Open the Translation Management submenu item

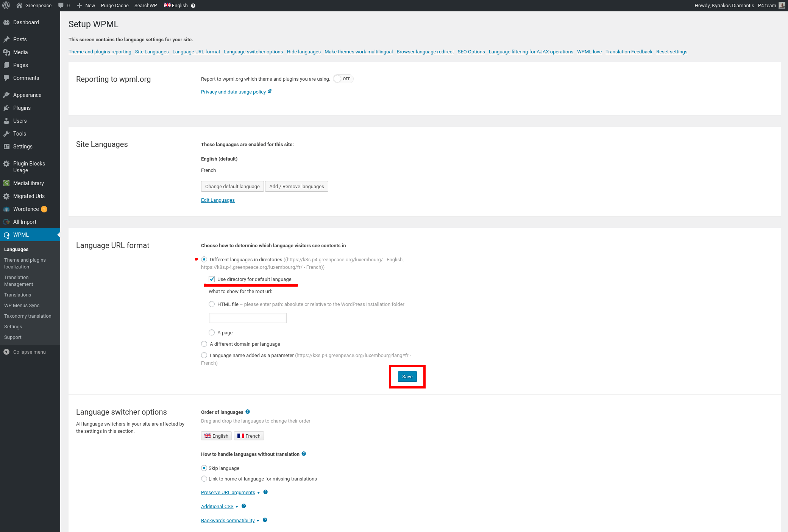pyautogui.click(x=19, y=281)
